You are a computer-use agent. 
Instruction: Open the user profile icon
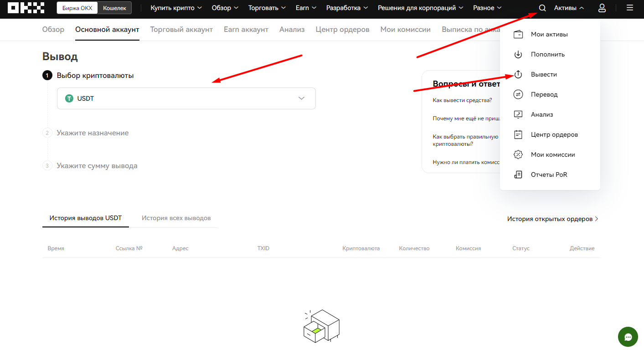click(x=602, y=8)
